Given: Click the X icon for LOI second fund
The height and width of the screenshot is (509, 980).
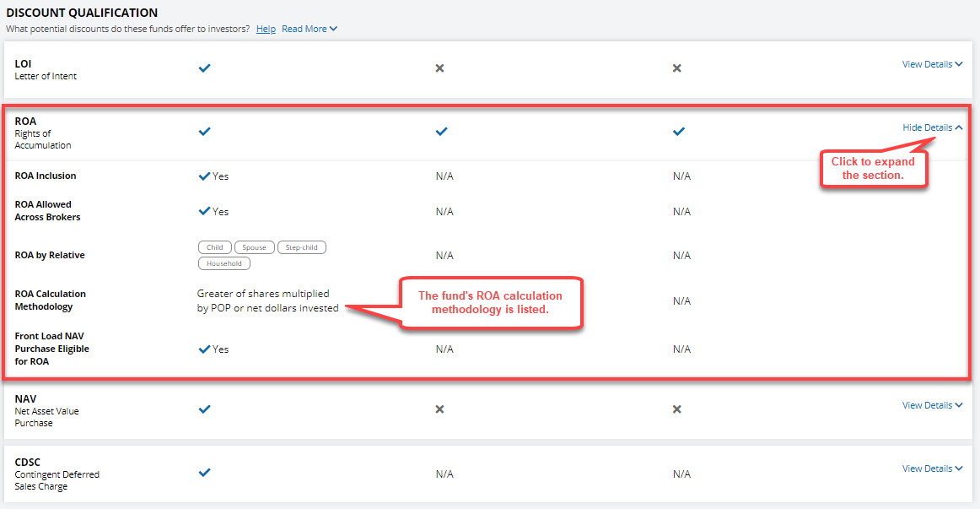Looking at the screenshot, I should (x=439, y=68).
